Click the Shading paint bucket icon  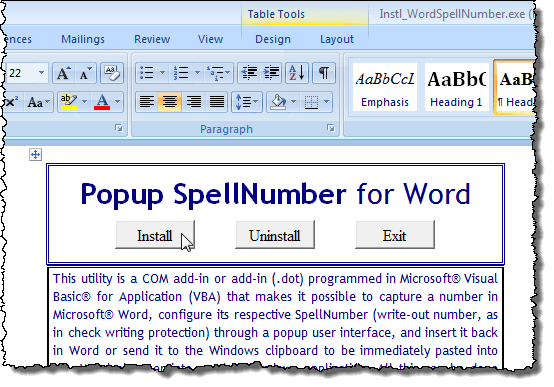tap(278, 102)
